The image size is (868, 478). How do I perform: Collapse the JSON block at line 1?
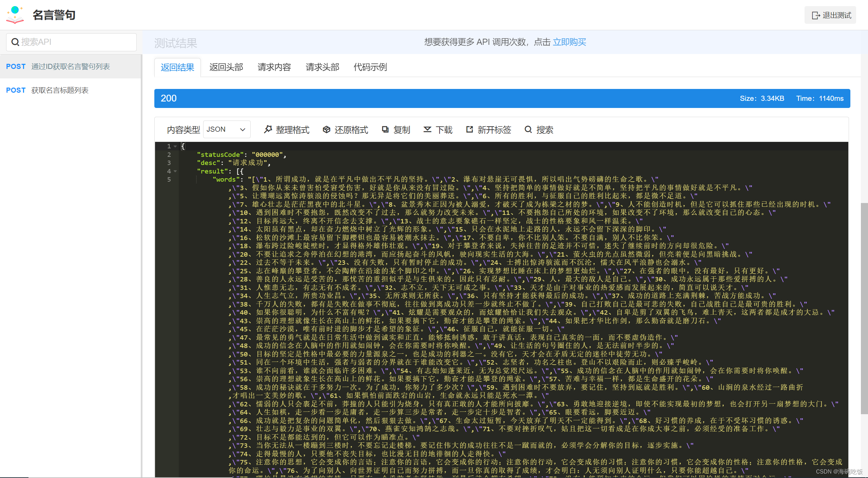(175, 146)
